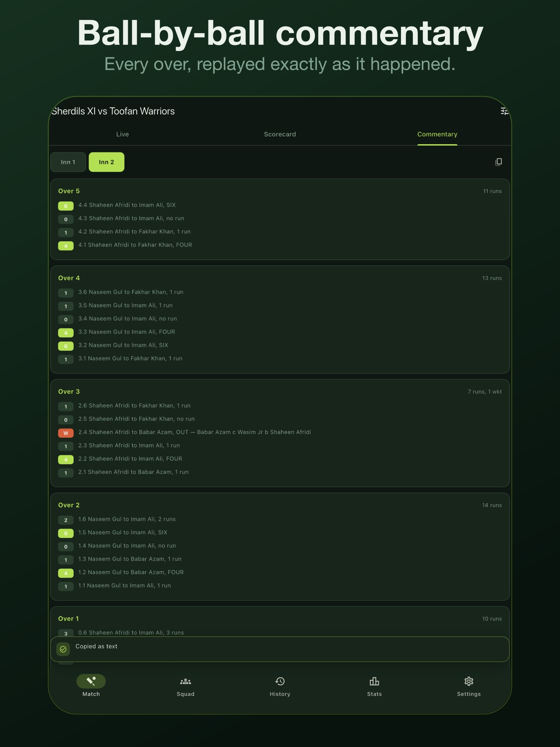Image resolution: width=560 pixels, height=747 pixels.
Task: Tap the 4 badge for ball 2.2
Action: click(x=66, y=459)
